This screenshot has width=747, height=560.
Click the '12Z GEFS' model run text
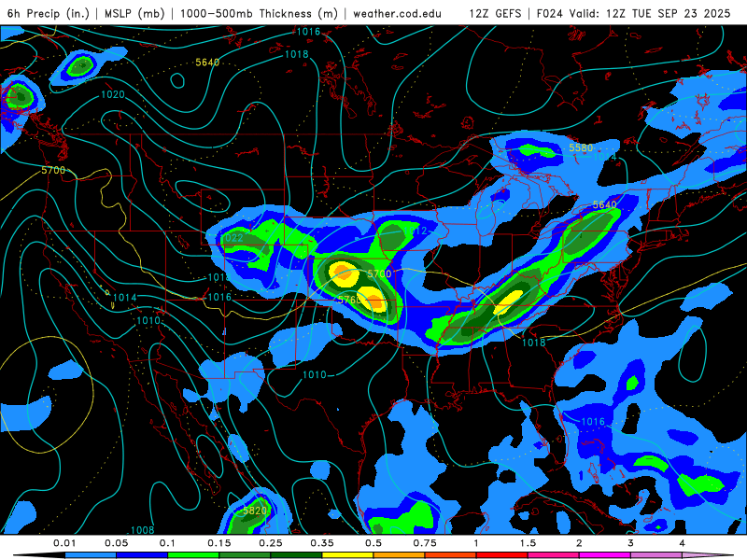coord(496,13)
